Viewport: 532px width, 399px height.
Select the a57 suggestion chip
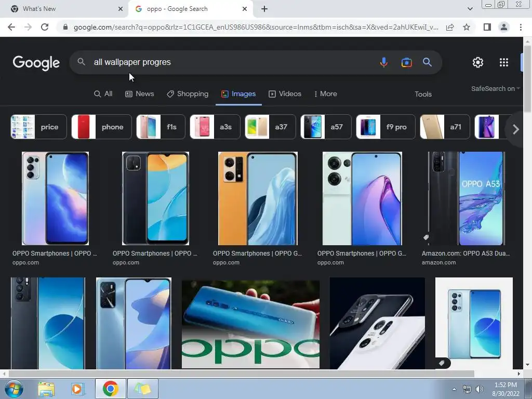326,127
